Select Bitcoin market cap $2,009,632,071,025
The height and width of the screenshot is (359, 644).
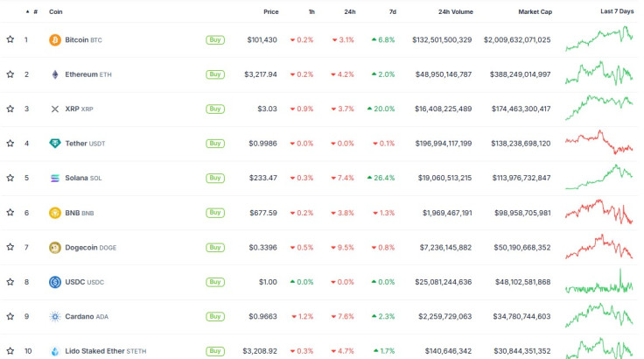tap(517, 40)
